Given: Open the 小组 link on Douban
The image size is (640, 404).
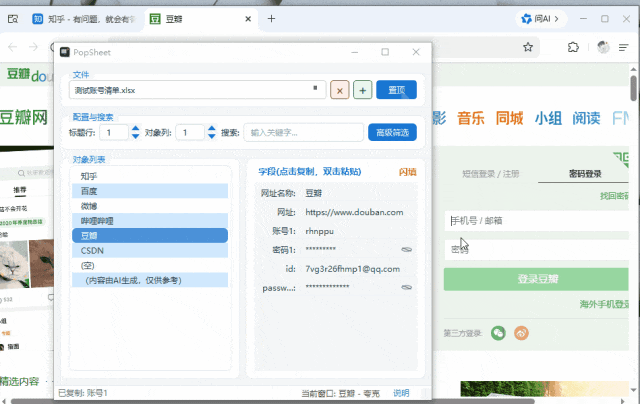Looking at the screenshot, I should (548, 118).
